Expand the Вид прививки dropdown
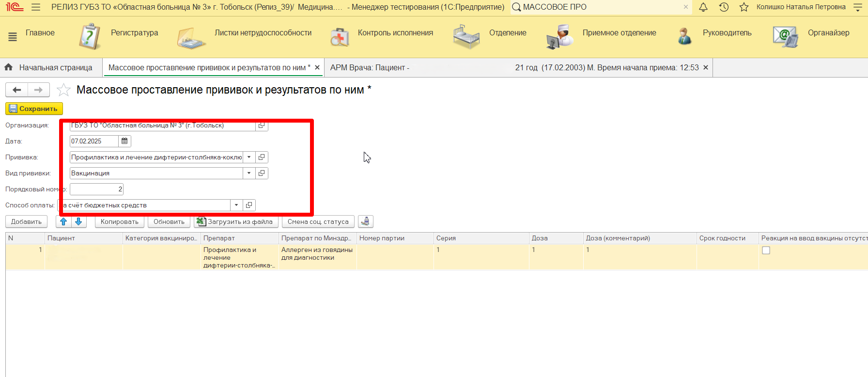The width and height of the screenshot is (868, 377). point(249,173)
